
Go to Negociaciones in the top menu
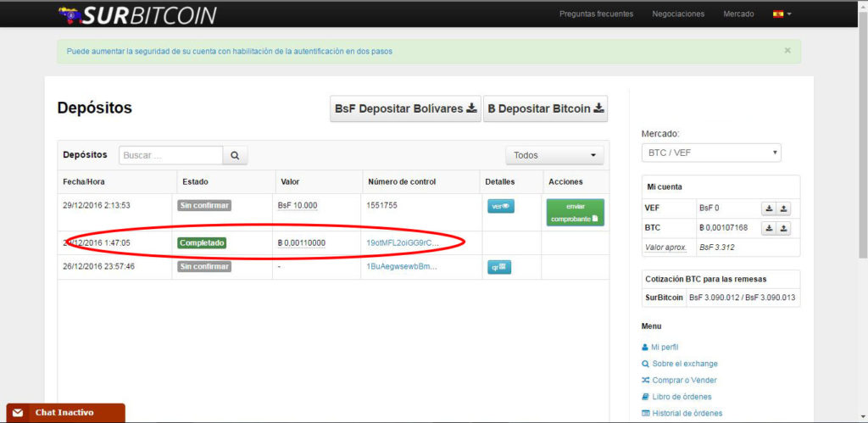pos(677,14)
